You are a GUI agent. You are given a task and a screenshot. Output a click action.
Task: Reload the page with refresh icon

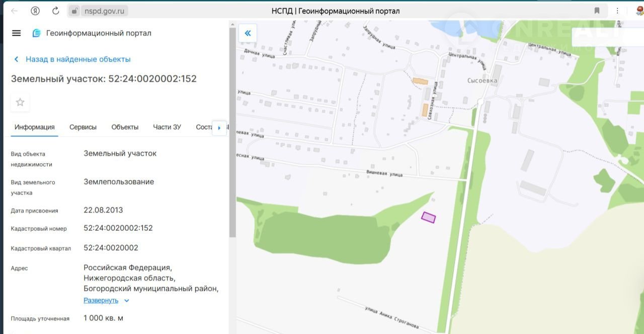pos(56,11)
